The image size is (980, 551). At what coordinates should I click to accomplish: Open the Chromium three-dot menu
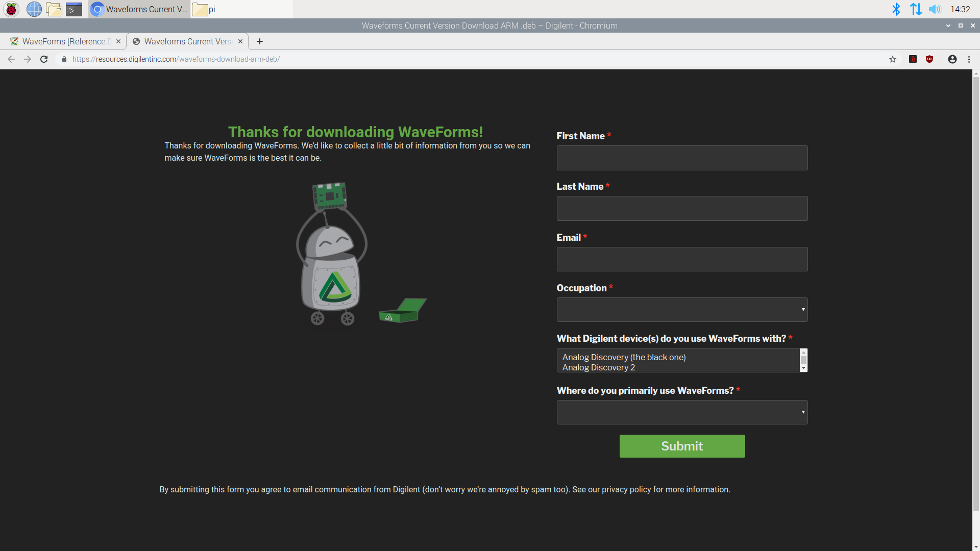click(969, 59)
